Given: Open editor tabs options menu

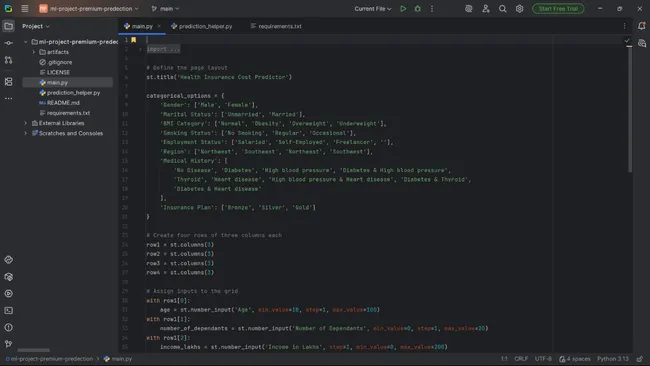Looking at the screenshot, I should tap(624, 26).
